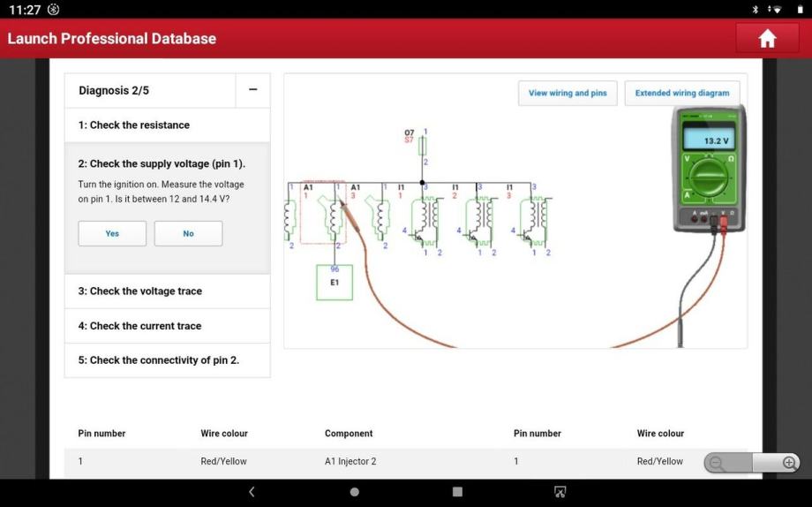Click the O7 fuse symbol
The height and width of the screenshot is (507, 812).
(x=422, y=147)
